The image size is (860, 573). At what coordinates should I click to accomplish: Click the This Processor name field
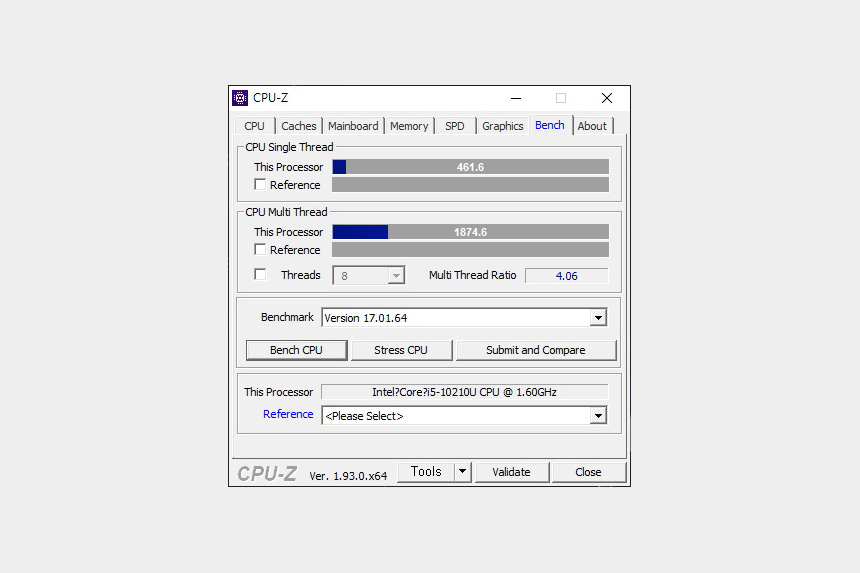(x=465, y=392)
